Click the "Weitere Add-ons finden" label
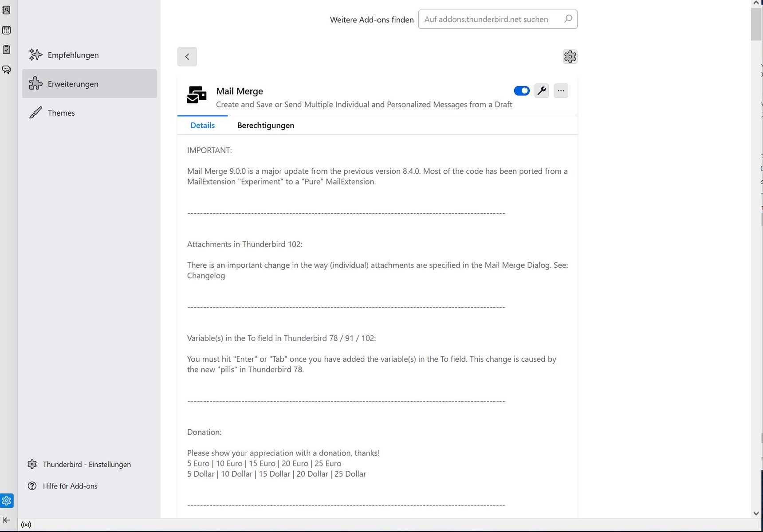This screenshot has width=763, height=532. pos(372,20)
